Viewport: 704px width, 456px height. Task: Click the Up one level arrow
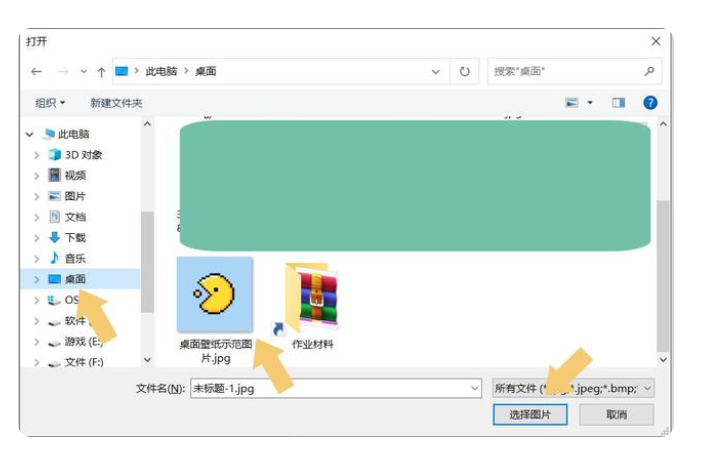click(101, 72)
